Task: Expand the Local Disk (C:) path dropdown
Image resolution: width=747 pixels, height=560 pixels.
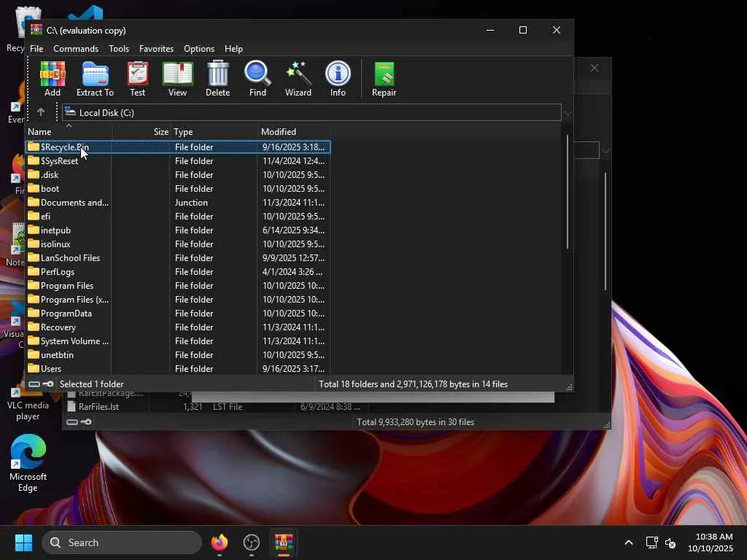Action: 568,113
